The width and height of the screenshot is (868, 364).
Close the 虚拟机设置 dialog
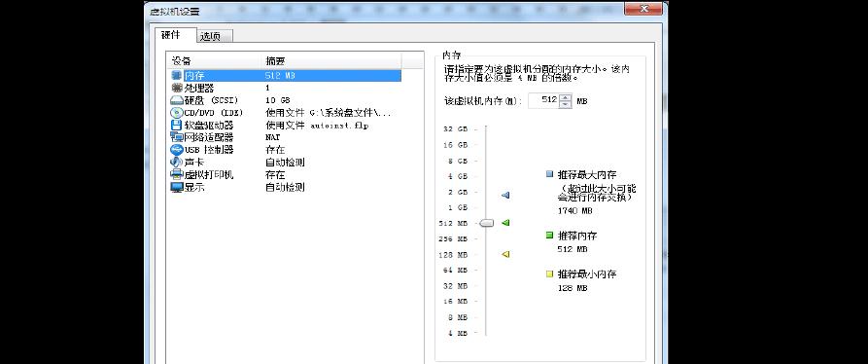(x=643, y=9)
